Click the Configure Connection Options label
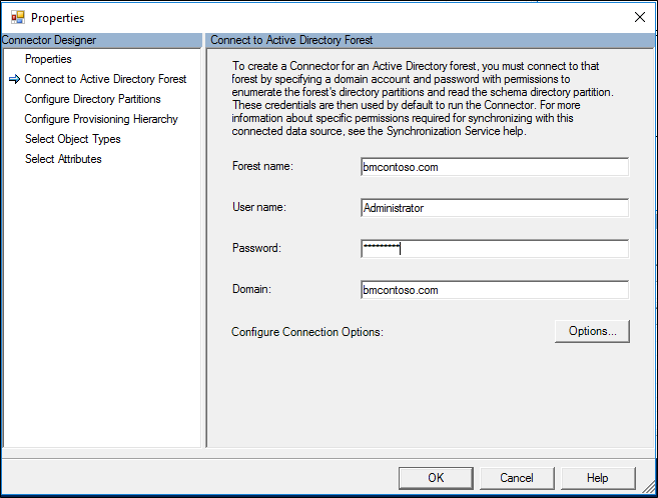658x498 pixels. pyautogui.click(x=307, y=331)
